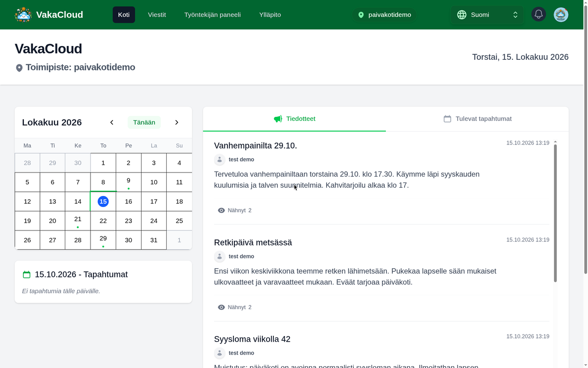The image size is (588, 368).
Task: Open the Suomi language dropdown
Action: [487, 15]
